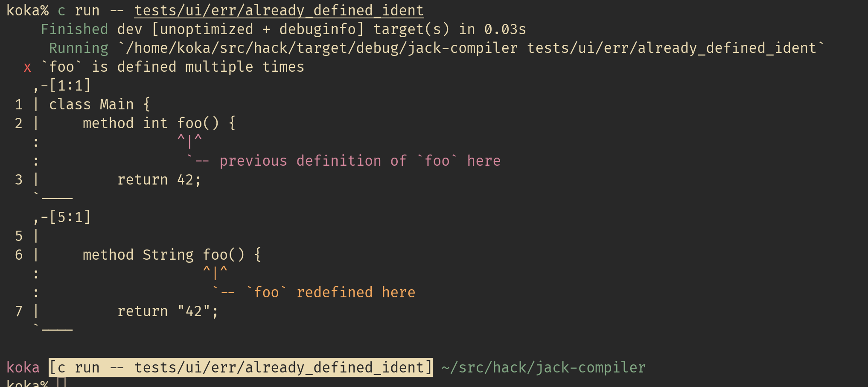Click the jack-compiler binary path in Running line

point(322,48)
